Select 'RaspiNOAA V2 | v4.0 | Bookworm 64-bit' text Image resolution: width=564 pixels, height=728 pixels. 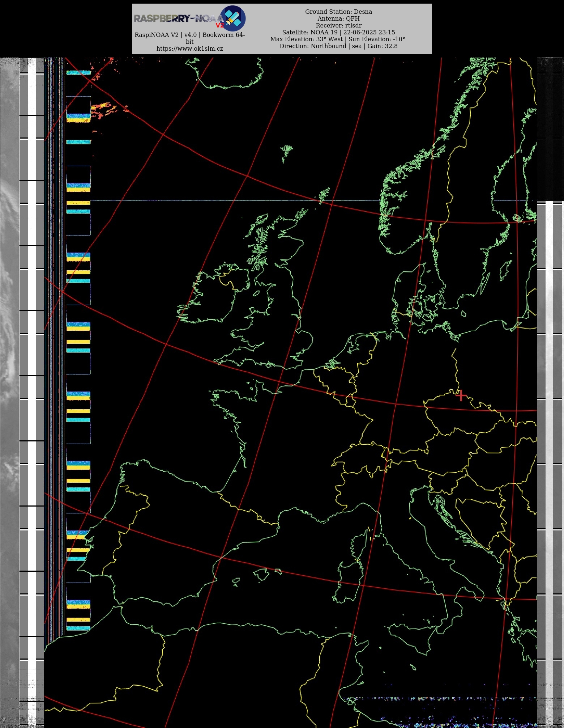click(190, 38)
